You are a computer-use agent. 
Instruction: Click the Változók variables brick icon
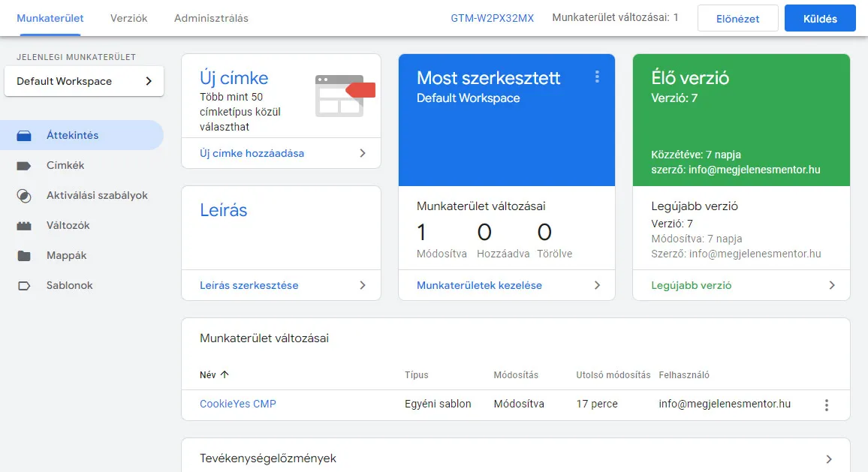tap(24, 226)
